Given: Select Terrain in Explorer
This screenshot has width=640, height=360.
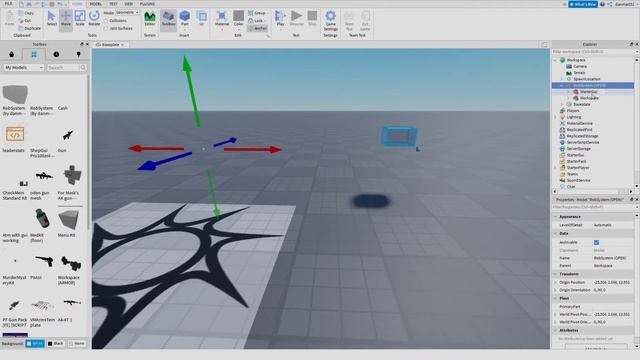Looking at the screenshot, I should click(579, 73).
